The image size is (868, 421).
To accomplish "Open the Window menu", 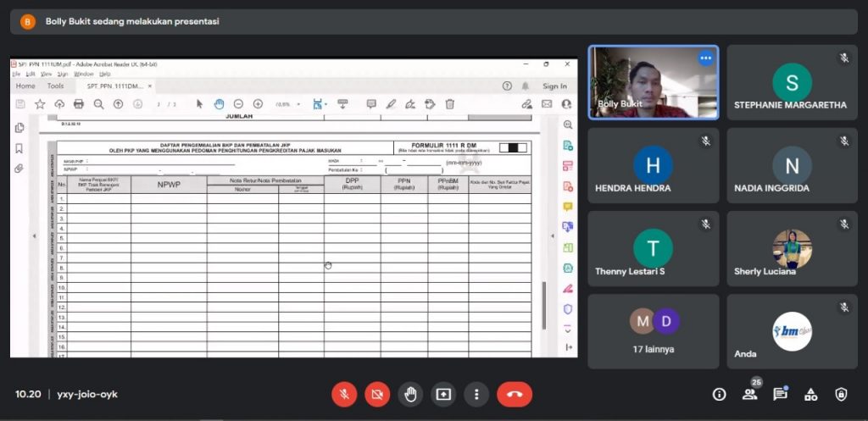I will point(84,74).
